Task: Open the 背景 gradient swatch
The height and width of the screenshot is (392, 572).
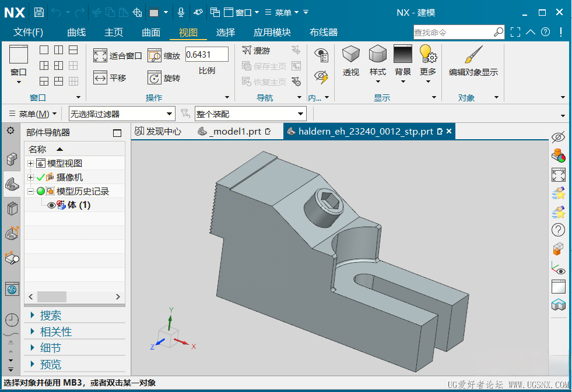Action: pos(403,55)
